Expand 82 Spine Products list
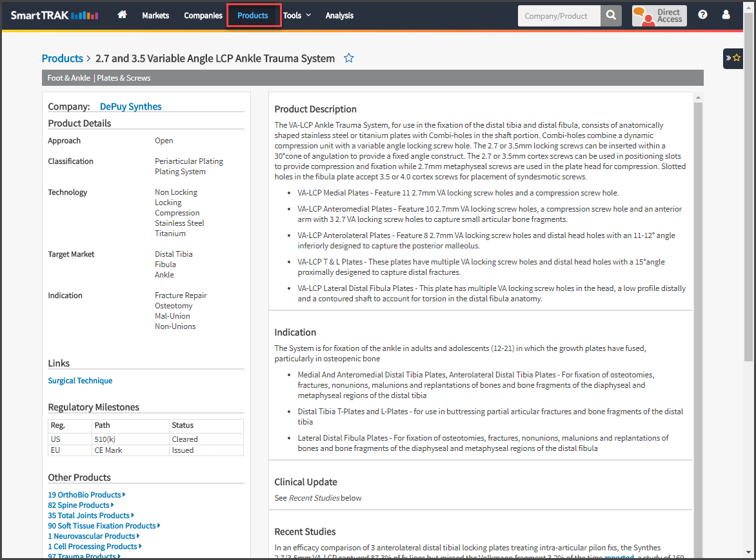This screenshot has width=756, height=560. pos(81,505)
